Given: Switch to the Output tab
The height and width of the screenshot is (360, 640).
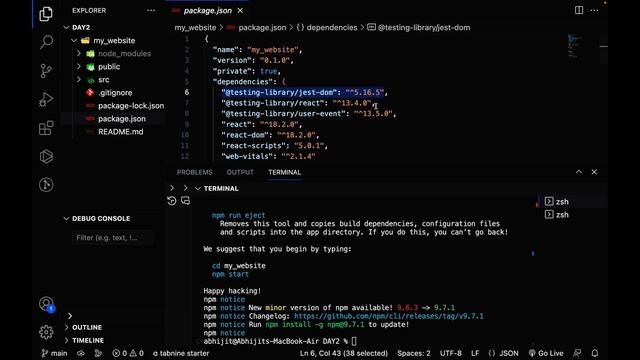Looking at the screenshot, I should [x=240, y=172].
